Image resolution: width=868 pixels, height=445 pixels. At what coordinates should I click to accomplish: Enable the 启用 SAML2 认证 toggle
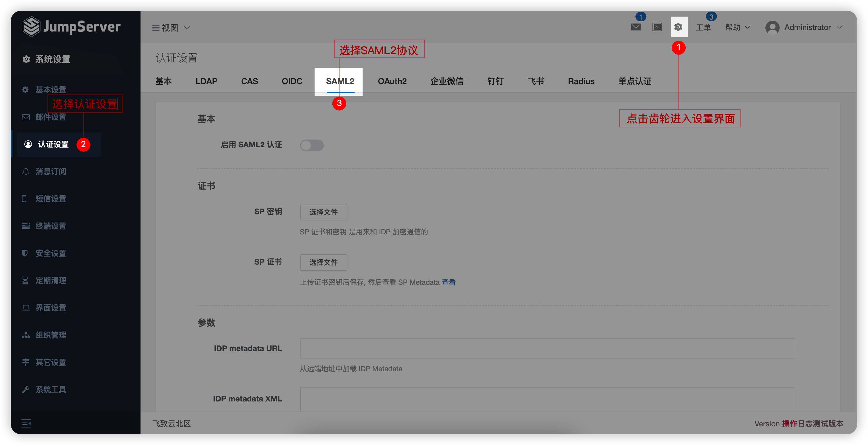click(x=312, y=145)
